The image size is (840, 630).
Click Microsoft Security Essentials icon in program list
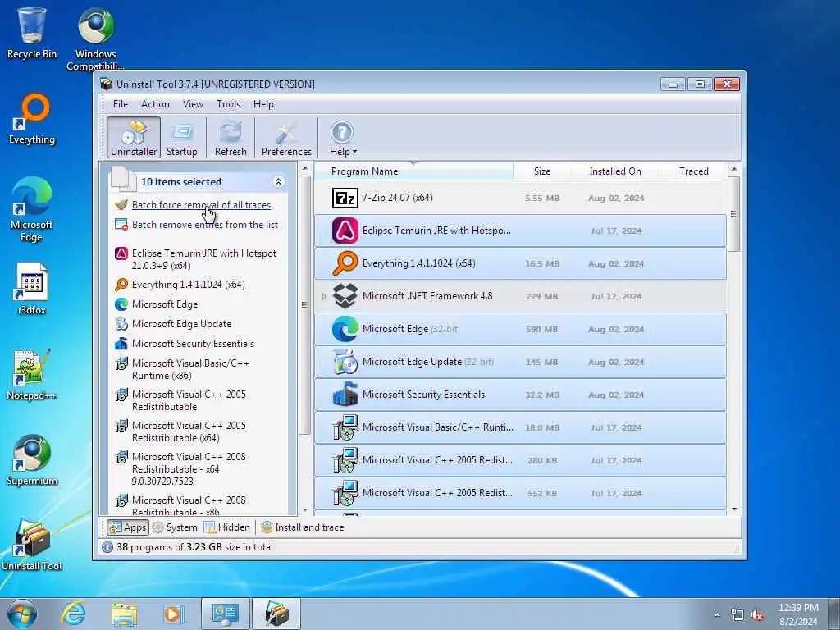(345, 395)
